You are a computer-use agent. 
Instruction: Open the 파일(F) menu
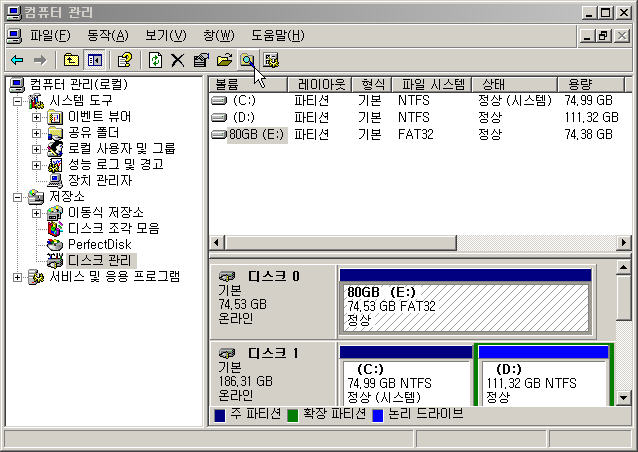50,36
